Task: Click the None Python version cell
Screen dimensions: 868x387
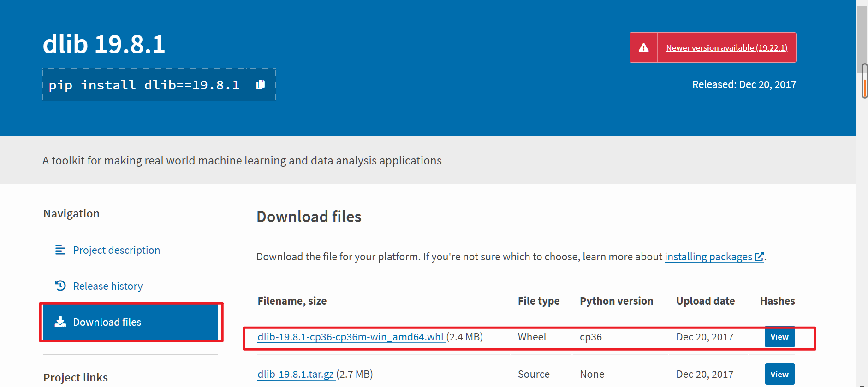Action: coord(592,374)
